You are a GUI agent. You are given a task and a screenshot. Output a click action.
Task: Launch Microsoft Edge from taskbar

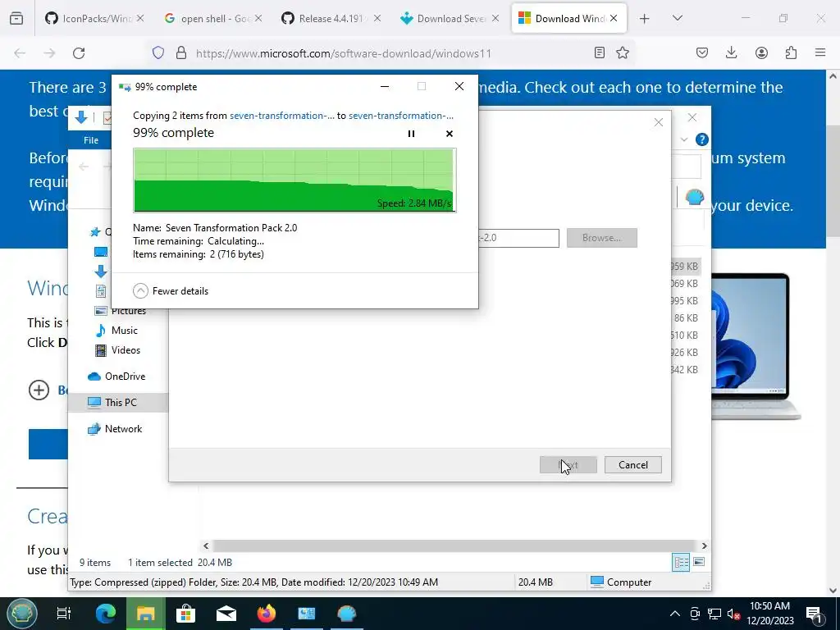pos(106,614)
